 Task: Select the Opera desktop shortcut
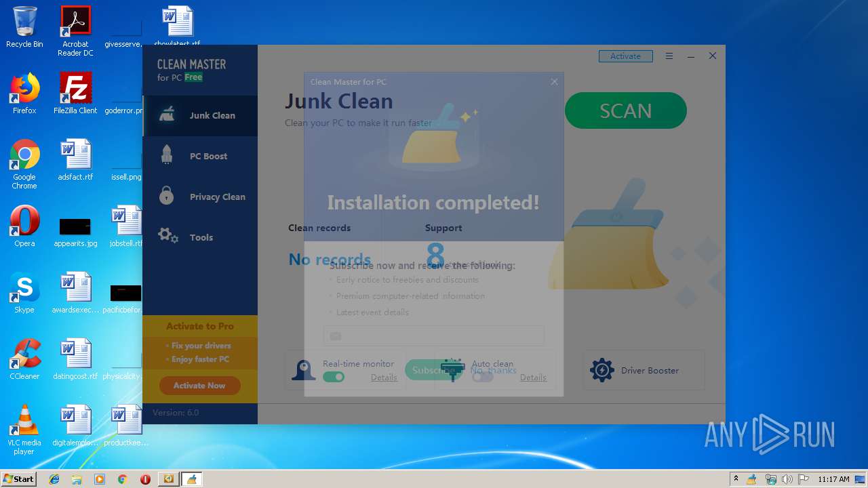(24, 226)
